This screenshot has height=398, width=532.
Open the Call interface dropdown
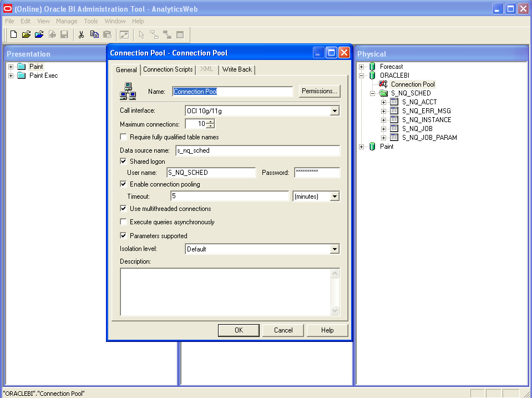(335, 110)
